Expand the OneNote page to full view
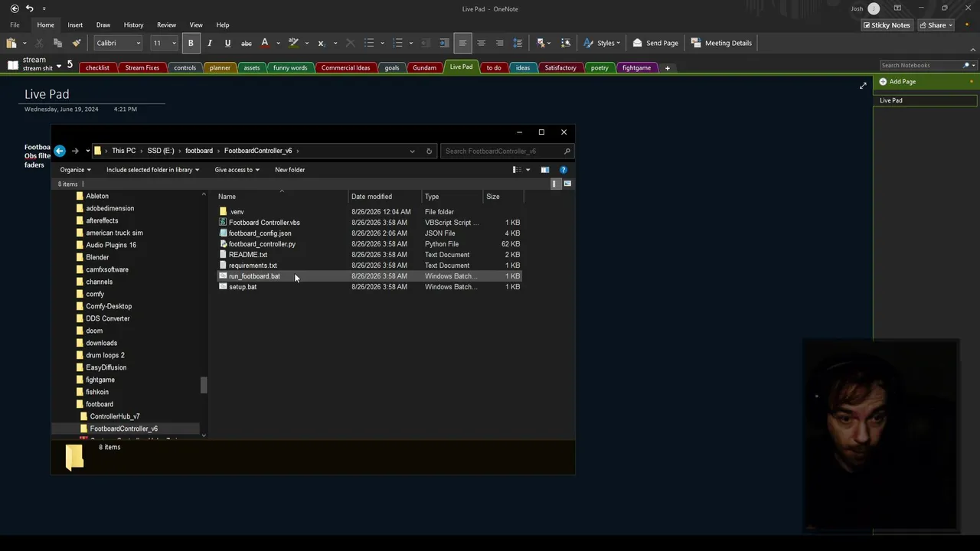The width and height of the screenshot is (980, 551). (x=863, y=86)
